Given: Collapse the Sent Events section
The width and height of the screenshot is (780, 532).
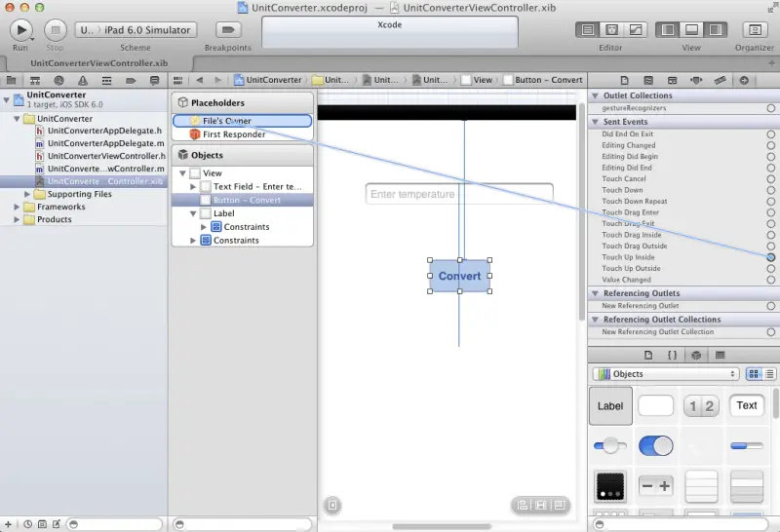Looking at the screenshot, I should coord(595,122).
